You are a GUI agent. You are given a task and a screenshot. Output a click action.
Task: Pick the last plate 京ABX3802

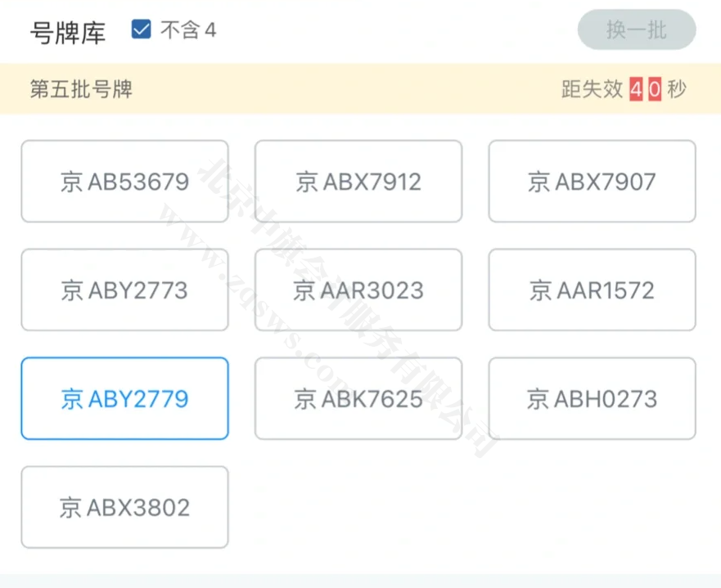(x=124, y=507)
